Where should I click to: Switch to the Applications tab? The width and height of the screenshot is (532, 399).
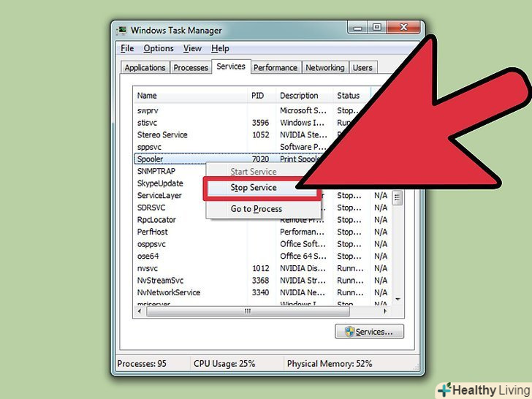[x=145, y=67]
